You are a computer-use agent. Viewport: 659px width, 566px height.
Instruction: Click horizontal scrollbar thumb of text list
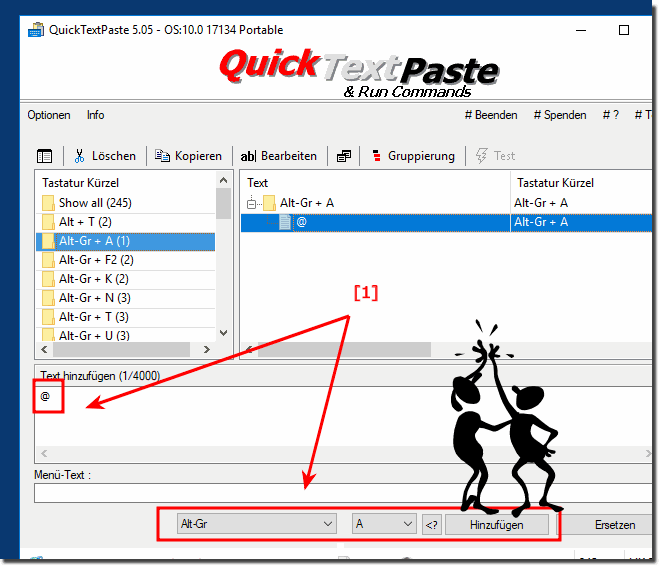tap(344, 350)
